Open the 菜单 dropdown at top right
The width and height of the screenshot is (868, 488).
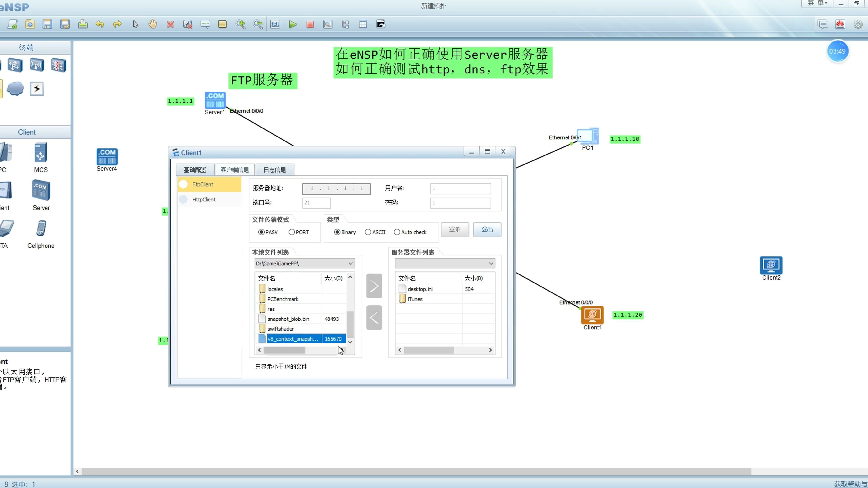coord(817,3)
